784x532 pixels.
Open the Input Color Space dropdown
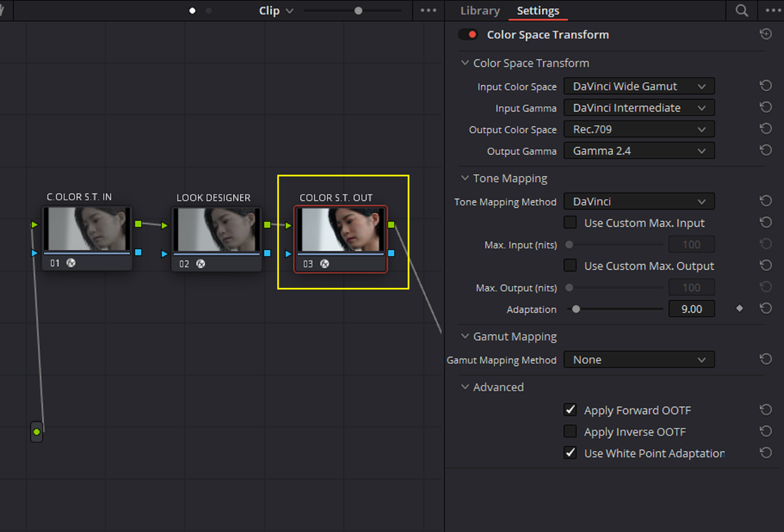point(639,86)
